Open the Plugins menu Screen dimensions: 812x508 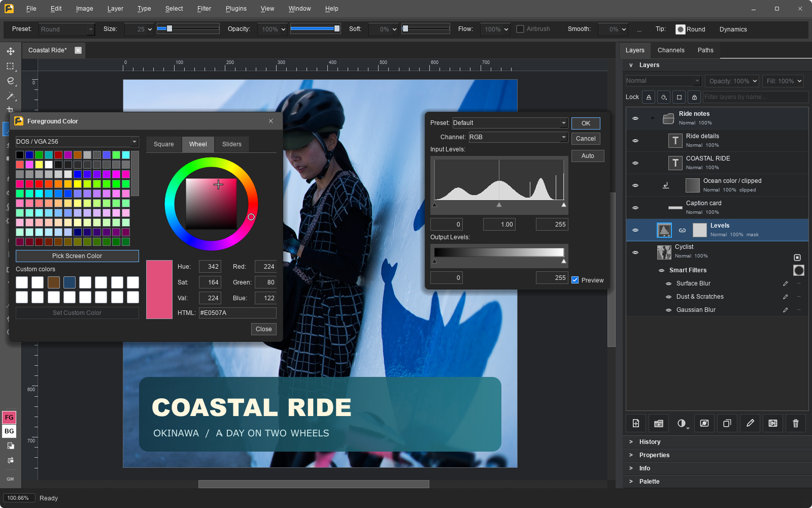point(236,9)
